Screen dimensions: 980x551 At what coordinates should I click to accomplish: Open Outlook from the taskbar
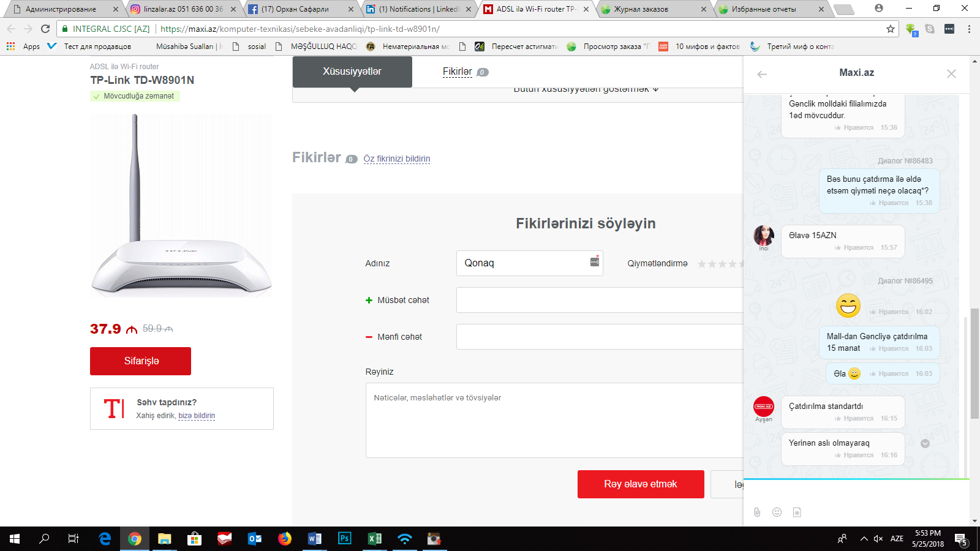[x=255, y=539]
